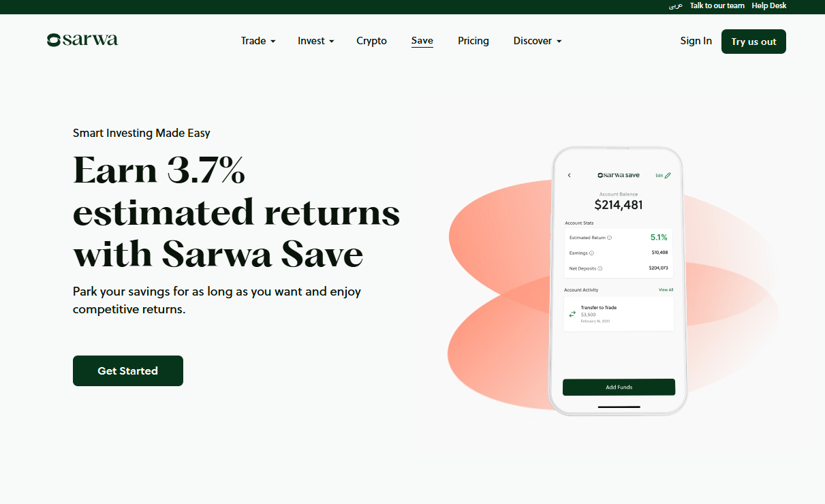Click the Get Started button

(128, 371)
